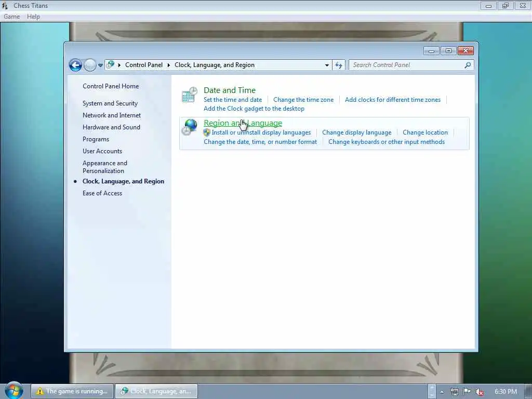The height and width of the screenshot is (399, 532).
Task: Click Add the Clock gadget to the desktop
Action: pyautogui.click(x=254, y=109)
